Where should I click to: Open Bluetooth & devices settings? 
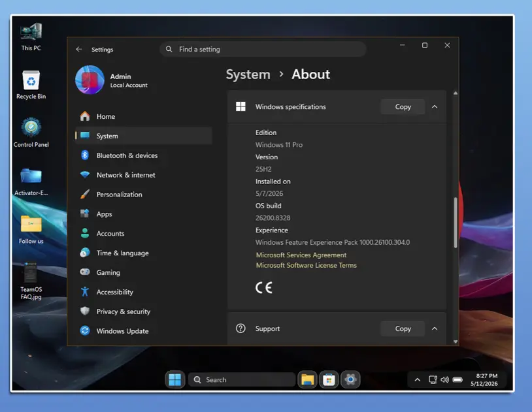click(144, 155)
